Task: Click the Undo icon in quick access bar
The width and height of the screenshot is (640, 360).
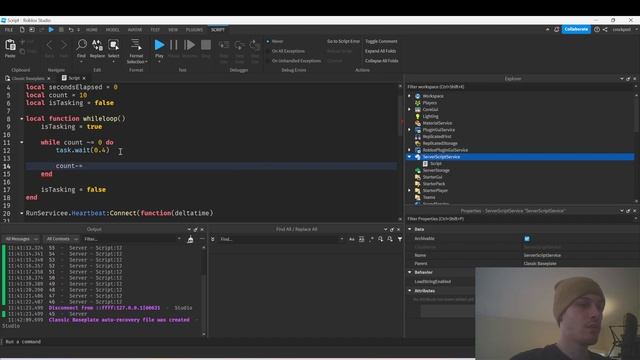Action: pyautogui.click(x=71, y=29)
